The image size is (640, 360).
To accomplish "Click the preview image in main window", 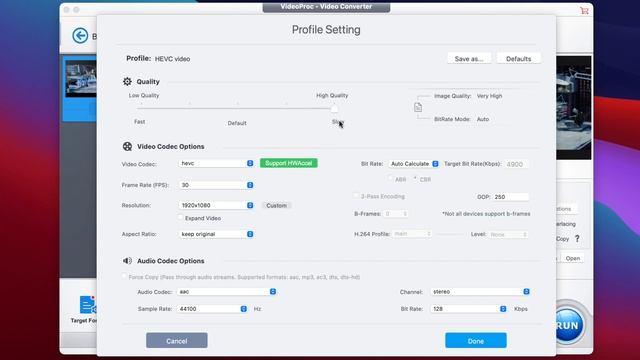I will 573,108.
